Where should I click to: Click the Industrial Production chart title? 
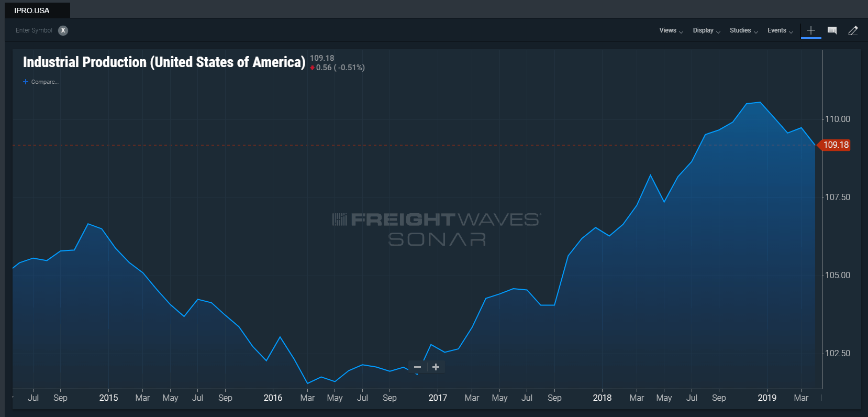point(164,62)
